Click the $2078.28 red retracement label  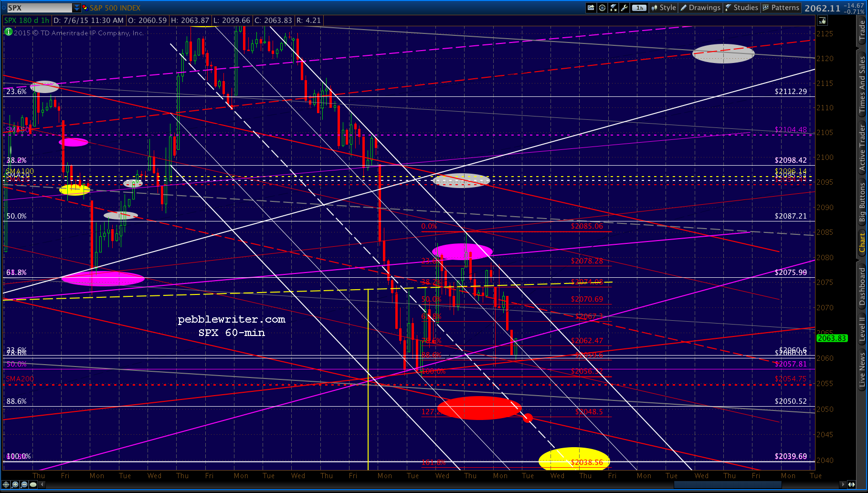[587, 261]
